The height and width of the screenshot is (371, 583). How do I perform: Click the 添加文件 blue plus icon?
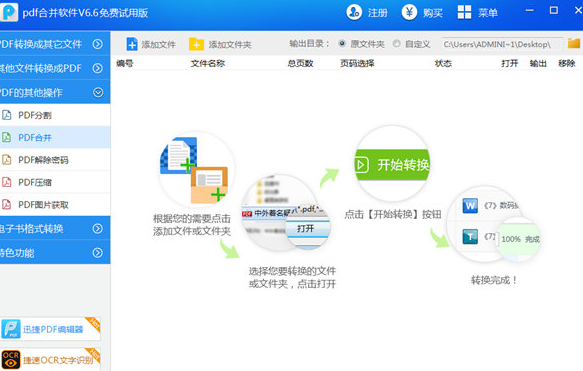tap(132, 44)
